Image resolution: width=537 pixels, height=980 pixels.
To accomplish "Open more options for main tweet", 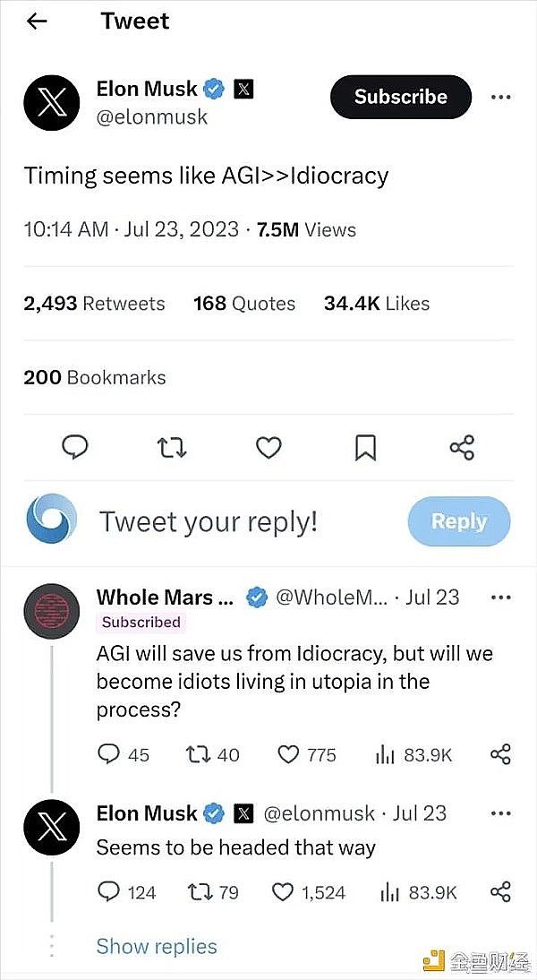I will [501, 97].
